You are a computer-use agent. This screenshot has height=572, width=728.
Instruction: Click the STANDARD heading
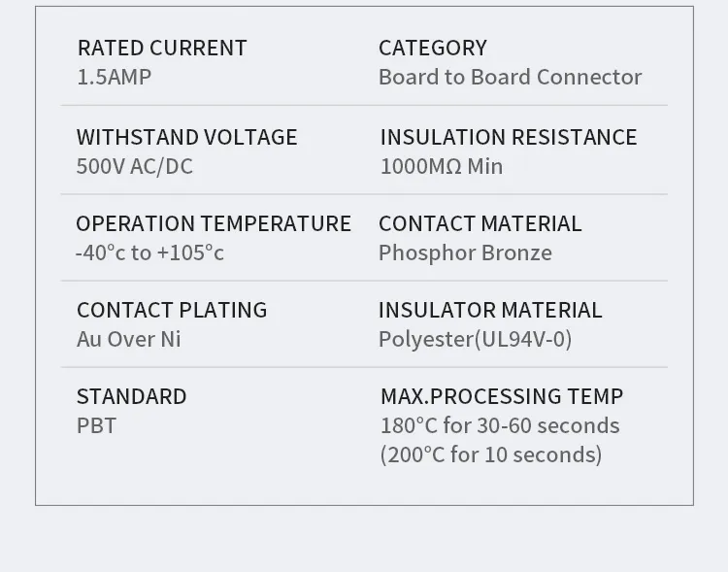click(131, 396)
